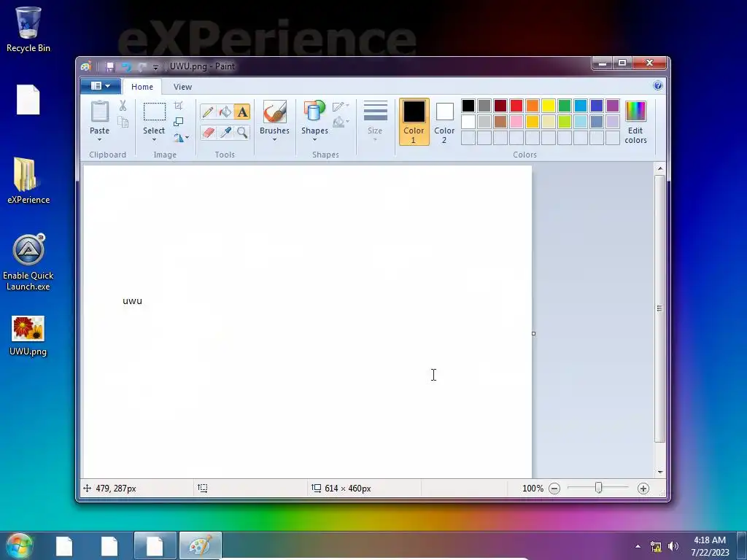The width and height of the screenshot is (747, 560).
Task: Click the Redo arrow in title bar
Action: click(142, 66)
